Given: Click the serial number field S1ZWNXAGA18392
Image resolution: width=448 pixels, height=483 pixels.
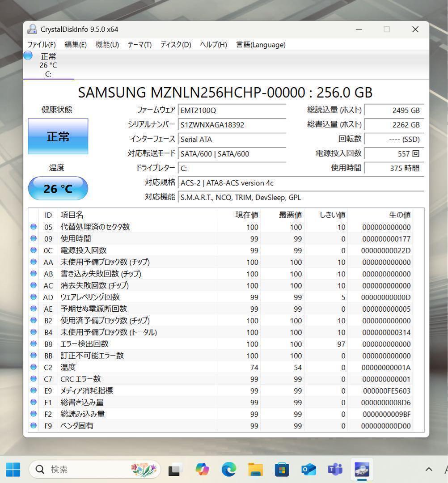Looking at the screenshot, I should [x=232, y=125].
